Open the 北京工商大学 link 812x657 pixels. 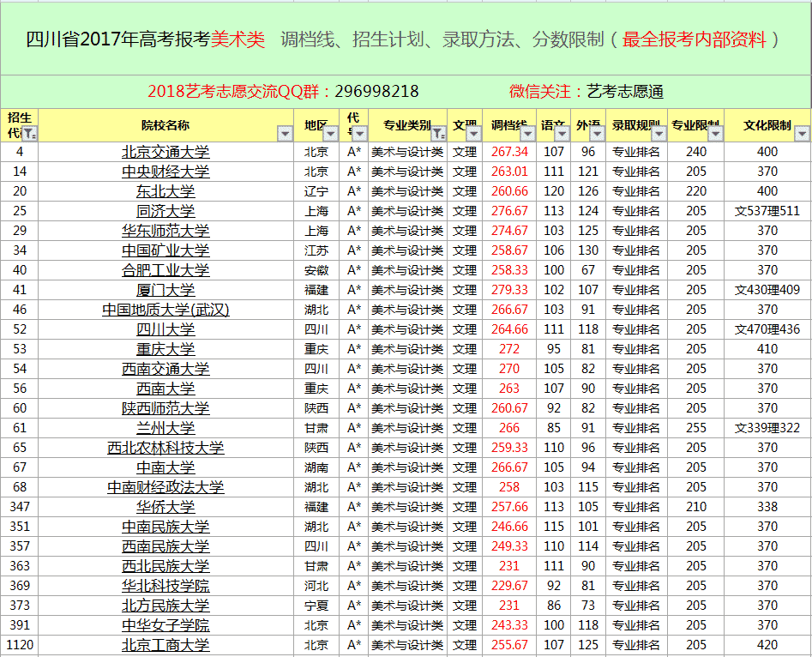(165, 645)
